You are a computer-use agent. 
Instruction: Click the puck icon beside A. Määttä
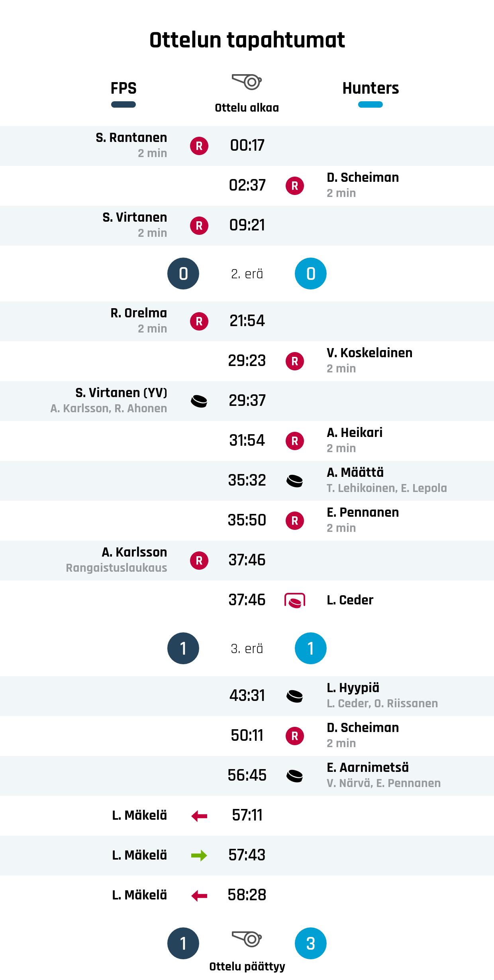295,481
